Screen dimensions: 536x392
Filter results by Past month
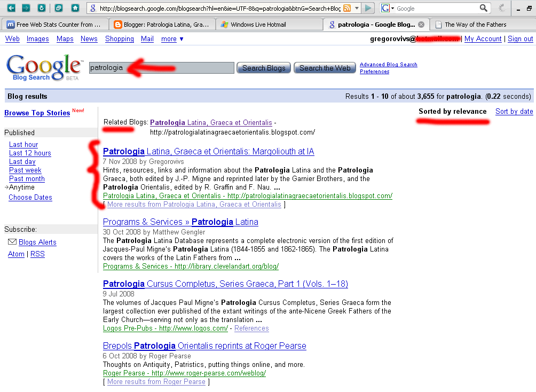(27, 178)
